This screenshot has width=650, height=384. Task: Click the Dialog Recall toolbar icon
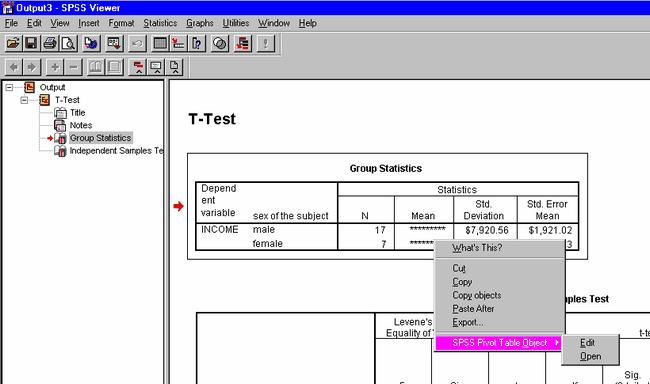[114, 43]
